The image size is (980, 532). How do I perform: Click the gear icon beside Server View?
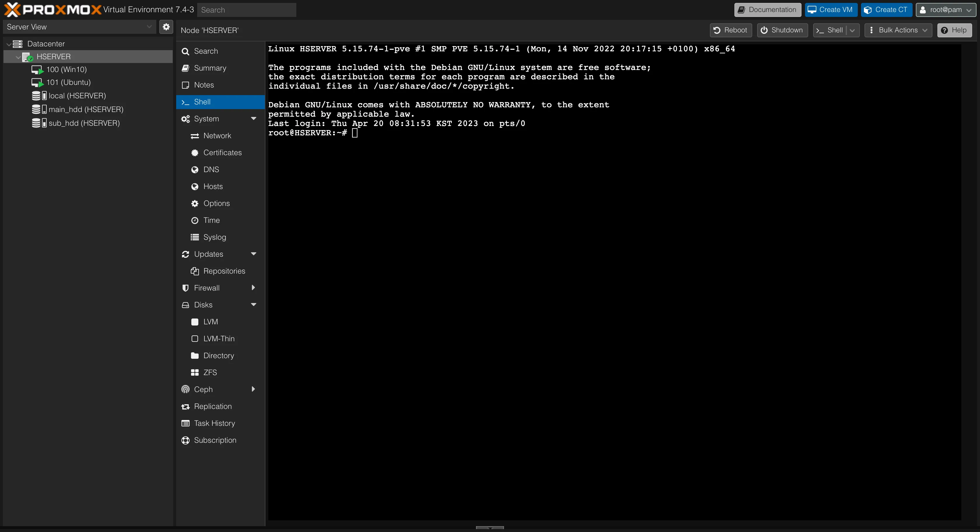point(166,27)
